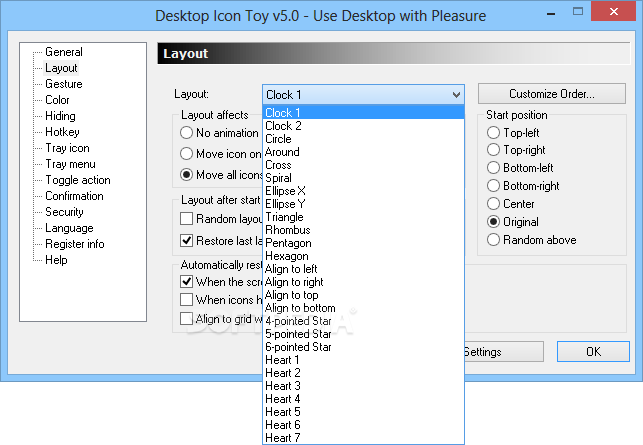Enable the Align to grid checkbox
Image resolution: width=643 pixels, height=445 pixels.
pos(187,319)
